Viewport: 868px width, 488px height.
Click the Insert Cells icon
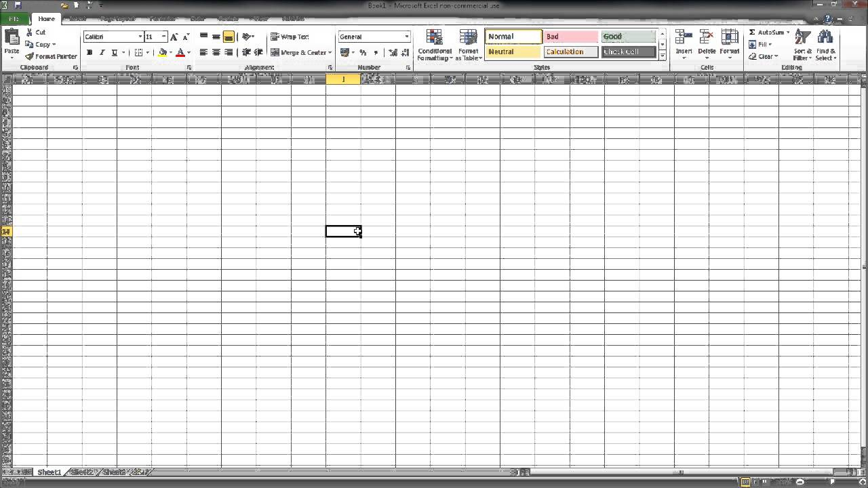[684, 37]
